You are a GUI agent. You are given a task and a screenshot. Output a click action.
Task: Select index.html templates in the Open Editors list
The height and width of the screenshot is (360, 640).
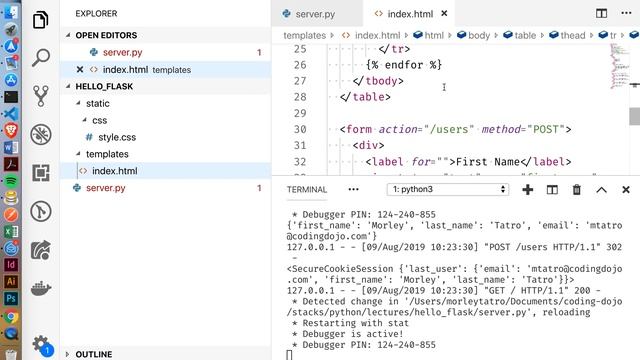(165, 69)
